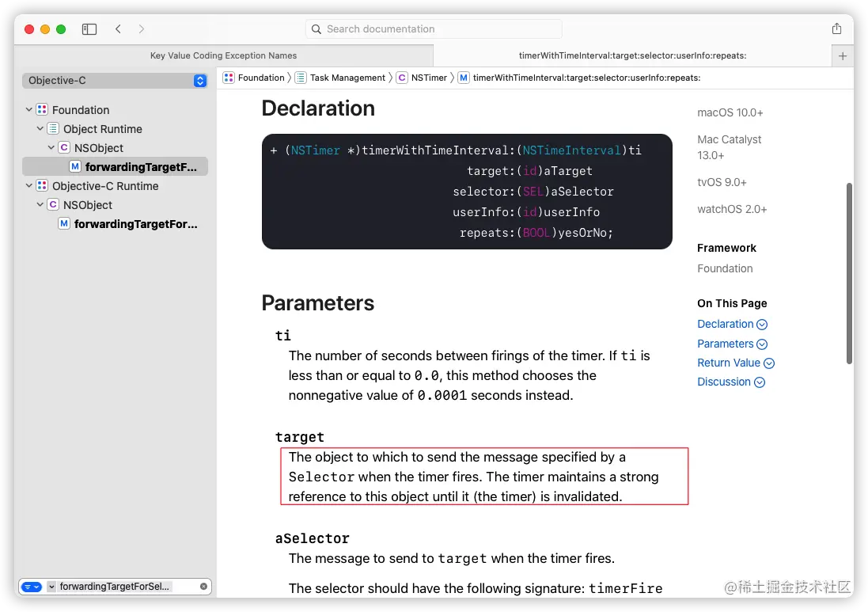
Task: Click the method M breadcrumb icon
Action: (x=464, y=78)
